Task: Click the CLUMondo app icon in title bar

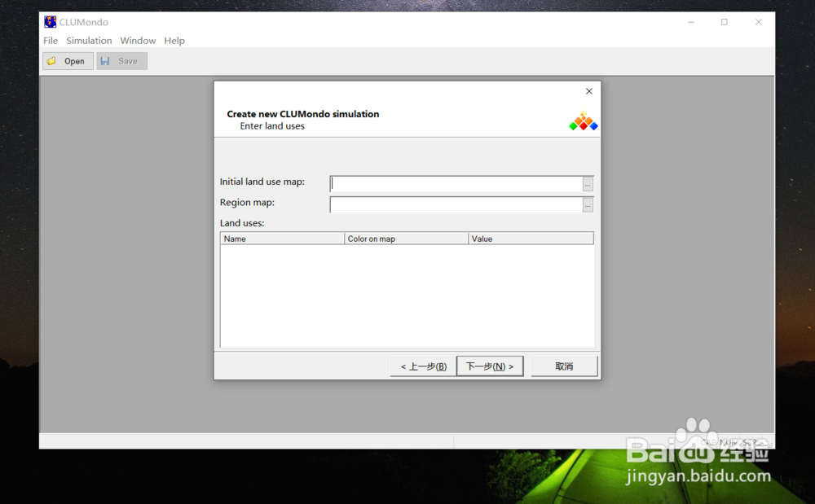Action: pyautogui.click(x=51, y=22)
